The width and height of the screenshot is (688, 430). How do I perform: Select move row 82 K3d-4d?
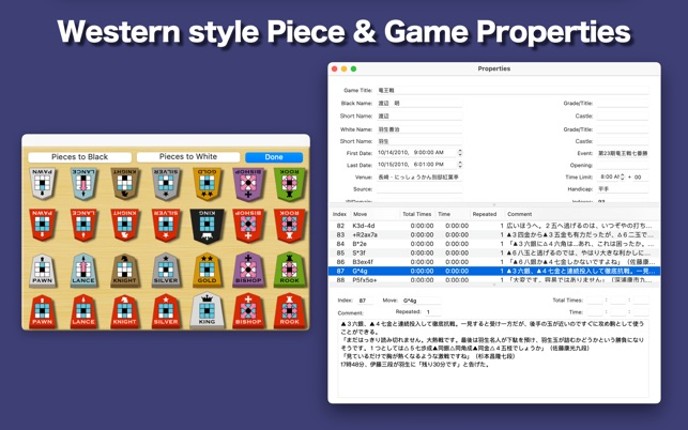494,226
